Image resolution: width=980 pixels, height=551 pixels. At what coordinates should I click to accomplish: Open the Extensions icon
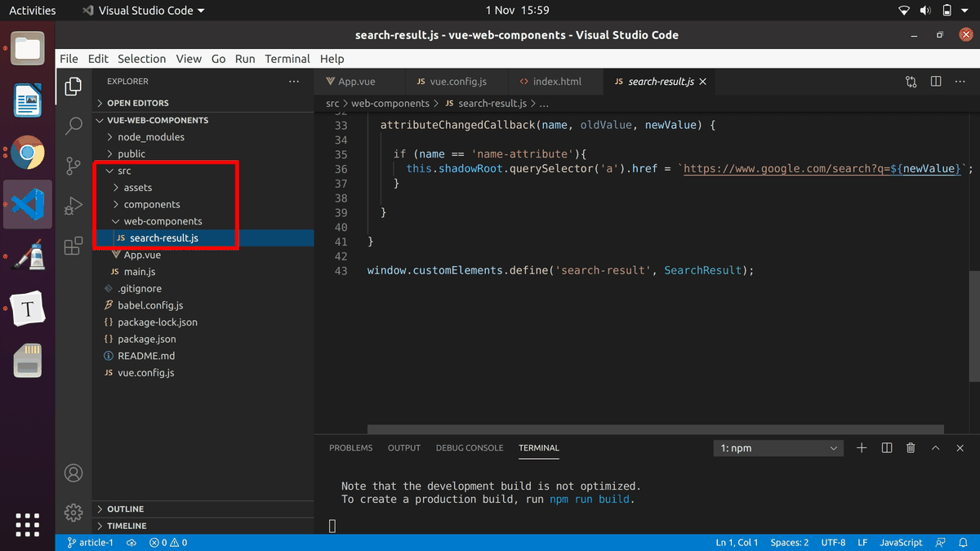[73, 244]
